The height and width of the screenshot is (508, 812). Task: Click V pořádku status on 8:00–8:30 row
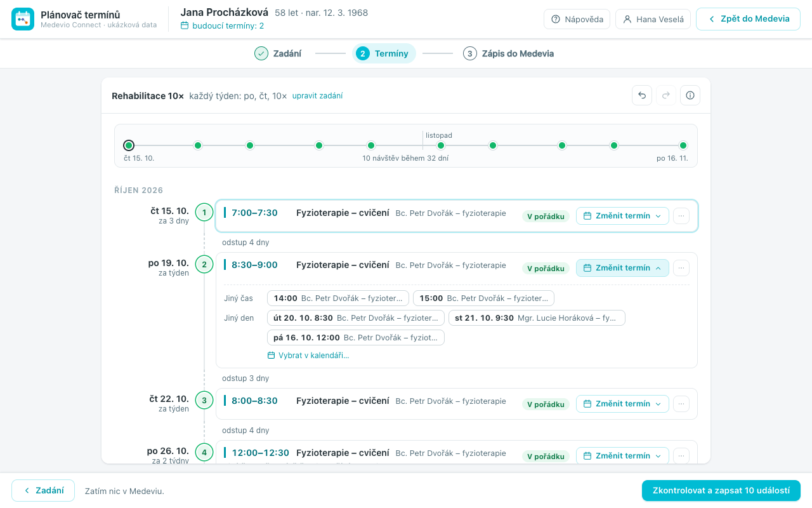546,404
